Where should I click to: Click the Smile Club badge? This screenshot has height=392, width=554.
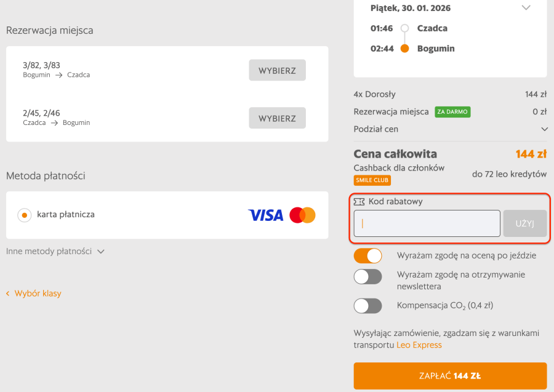tap(372, 180)
